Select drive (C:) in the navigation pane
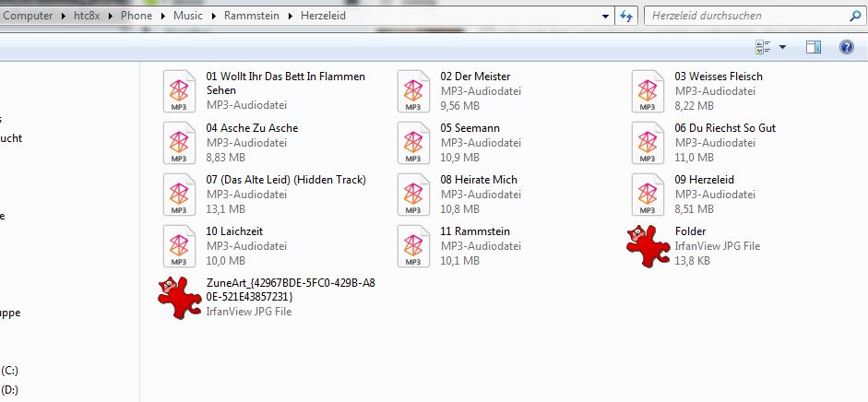The image size is (868, 402). (x=10, y=371)
